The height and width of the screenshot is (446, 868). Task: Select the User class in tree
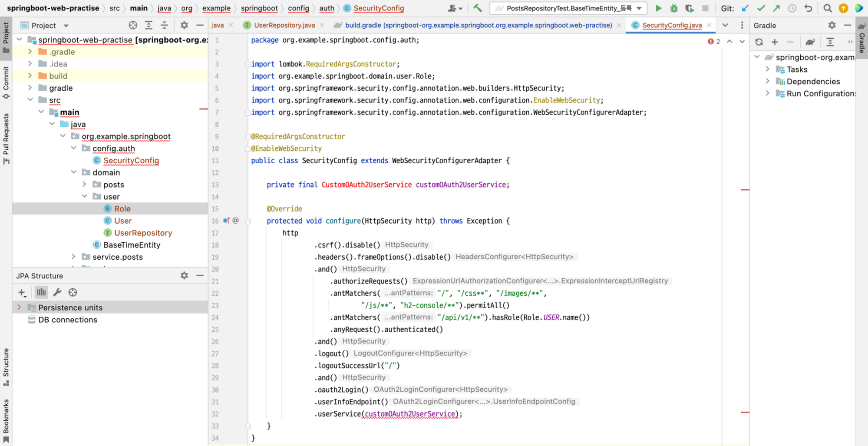pos(123,221)
